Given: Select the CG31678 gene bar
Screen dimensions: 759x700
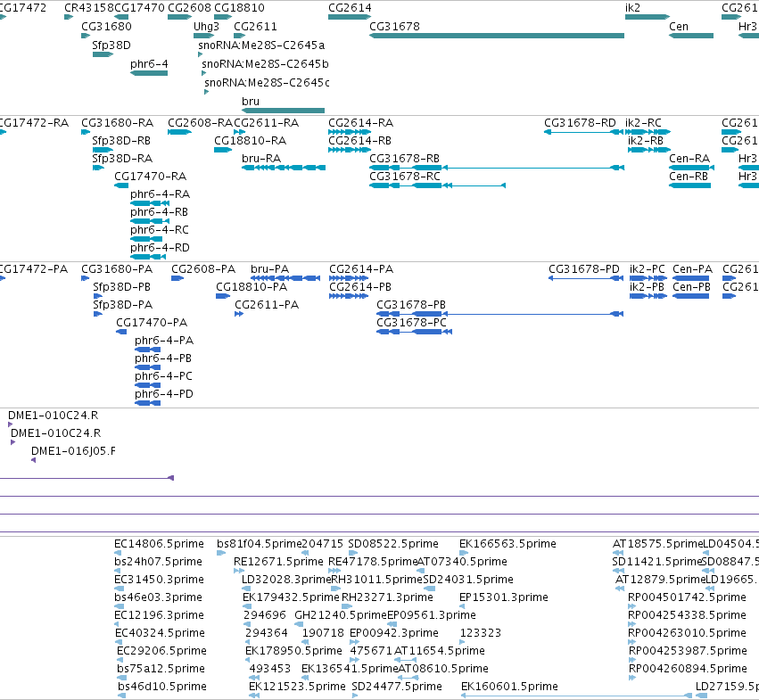Looking at the screenshot, I should click(497, 36).
